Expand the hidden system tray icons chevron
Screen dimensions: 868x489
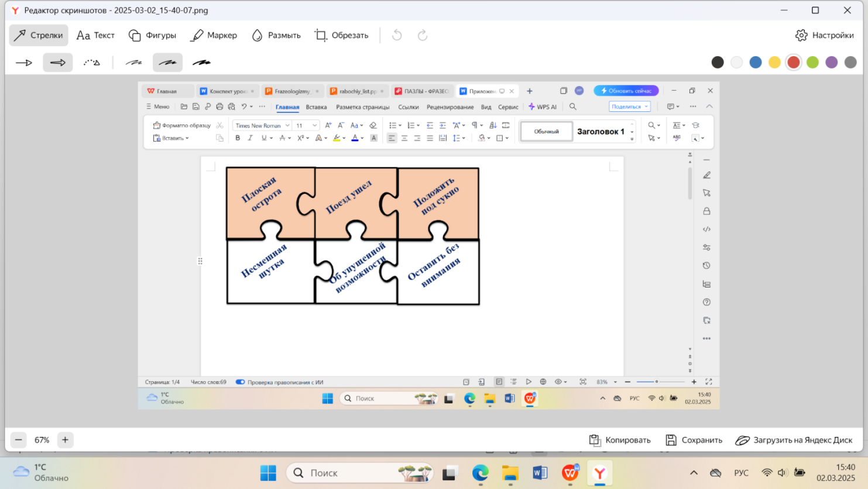point(694,473)
